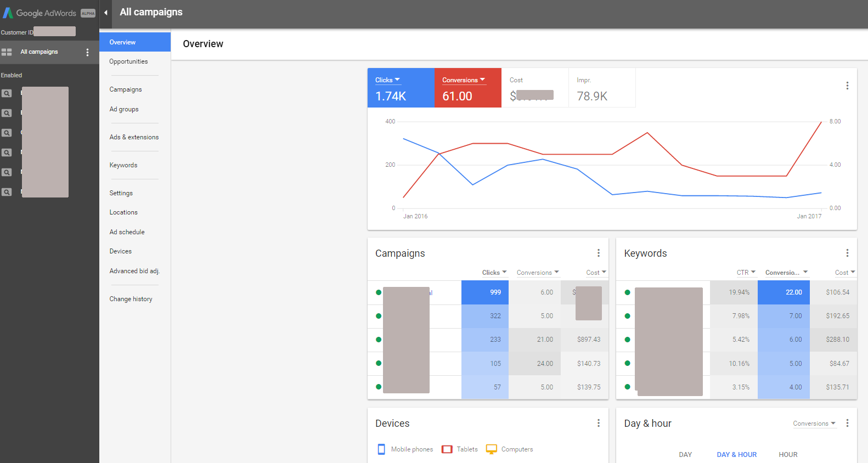
Task: Open the Cost column dropdown in Campaigns card
Action: pos(596,273)
